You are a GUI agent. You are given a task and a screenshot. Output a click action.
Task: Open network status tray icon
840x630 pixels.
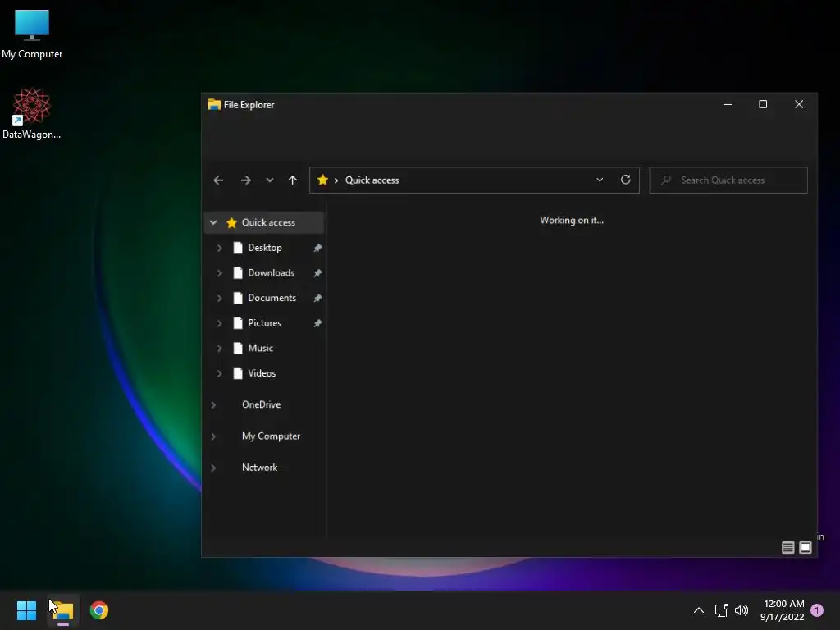click(x=722, y=610)
